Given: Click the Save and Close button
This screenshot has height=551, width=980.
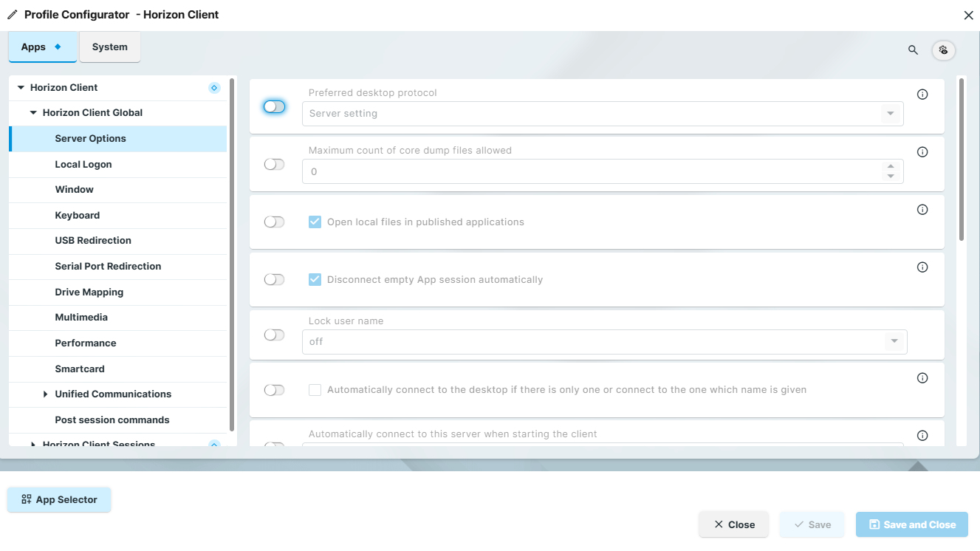Looking at the screenshot, I should pos(911,524).
